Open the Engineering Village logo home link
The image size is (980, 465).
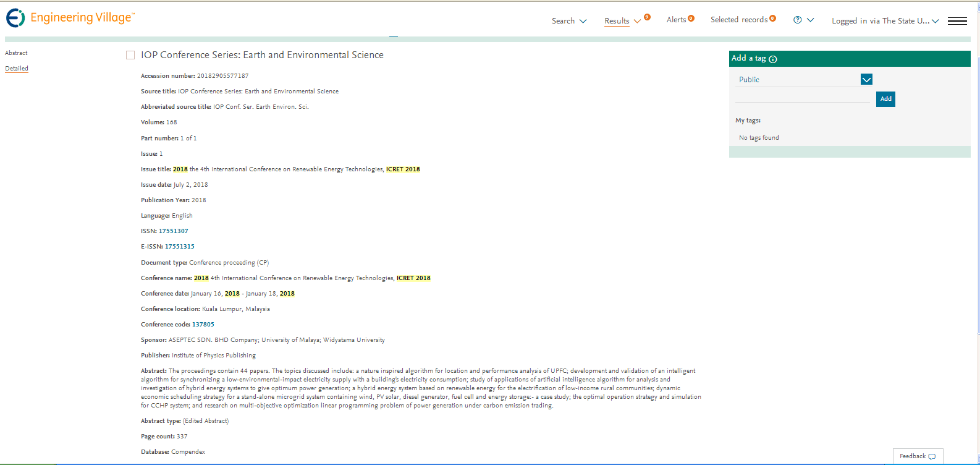pyautogui.click(x=70, y=18)
